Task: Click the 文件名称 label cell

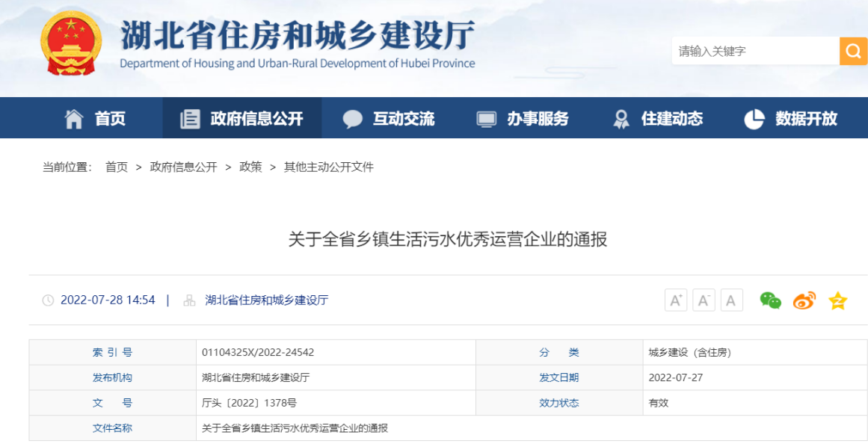Action: (112, 428)
